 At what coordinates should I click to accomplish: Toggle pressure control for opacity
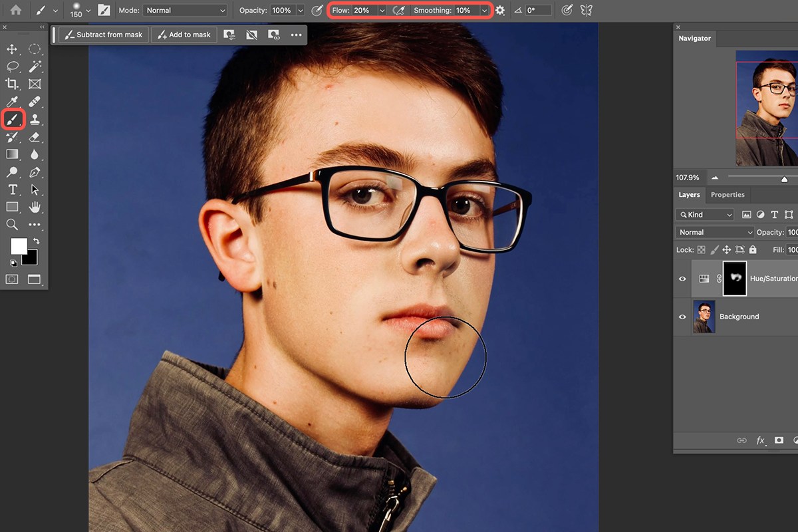(317, 11)
